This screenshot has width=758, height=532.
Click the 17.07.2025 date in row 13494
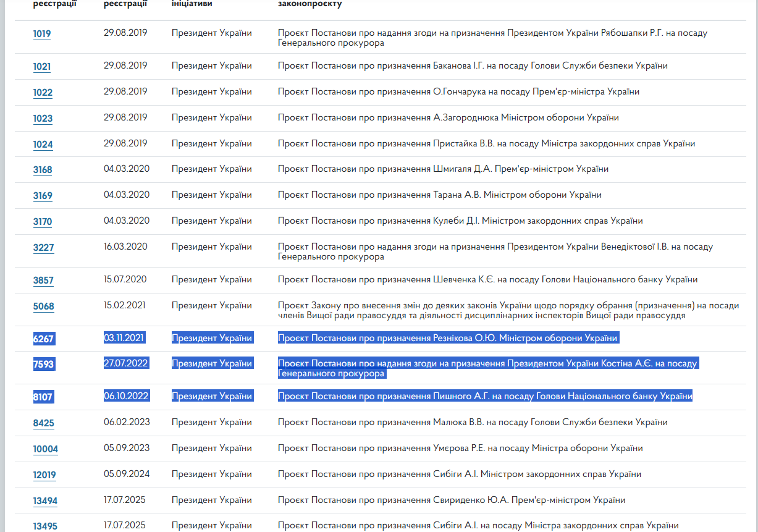(x=125, y=500)
